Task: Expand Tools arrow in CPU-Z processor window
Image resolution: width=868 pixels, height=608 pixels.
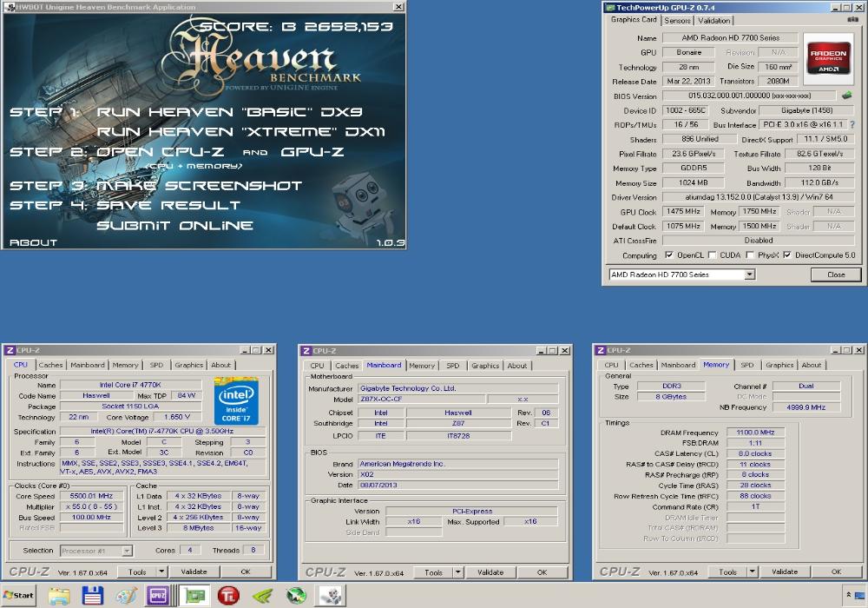Action: point(161,572)
